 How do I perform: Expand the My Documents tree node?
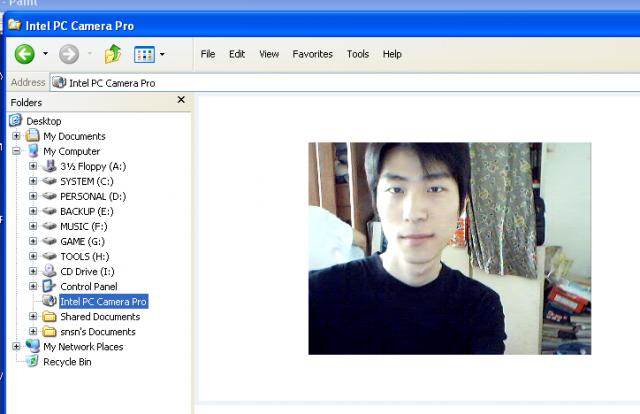[16, 136]
